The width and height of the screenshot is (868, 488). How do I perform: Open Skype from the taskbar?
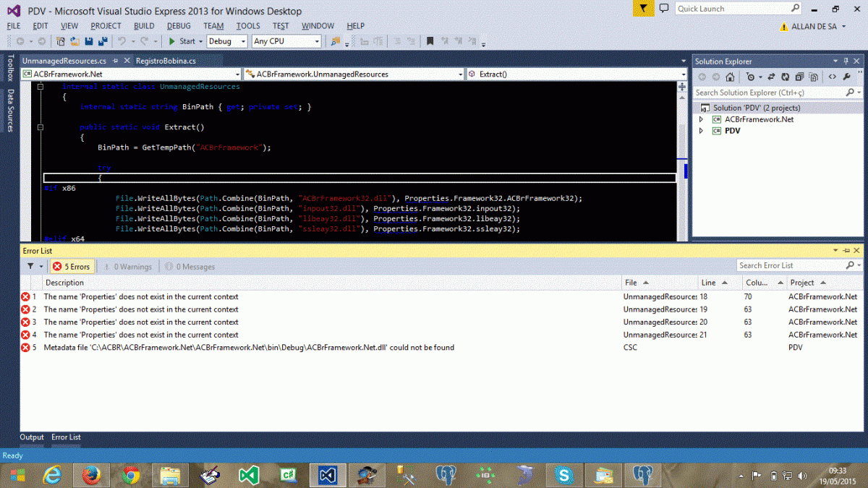(x=563, y=475)
